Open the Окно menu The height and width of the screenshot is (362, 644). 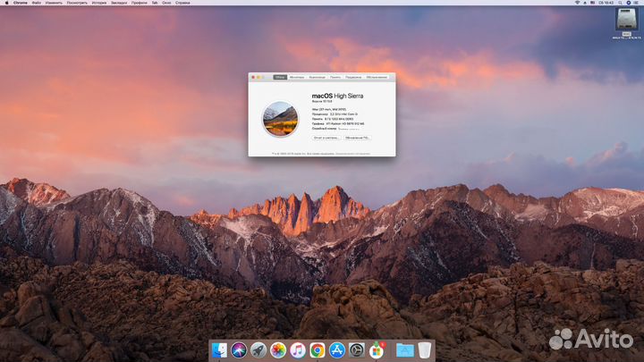coord(166,3)
